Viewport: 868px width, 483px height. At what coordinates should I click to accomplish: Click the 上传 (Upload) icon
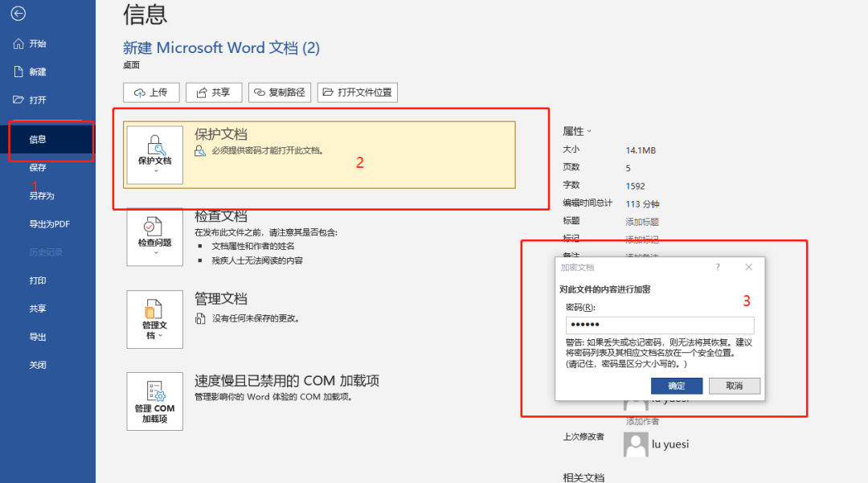[150, 92]
